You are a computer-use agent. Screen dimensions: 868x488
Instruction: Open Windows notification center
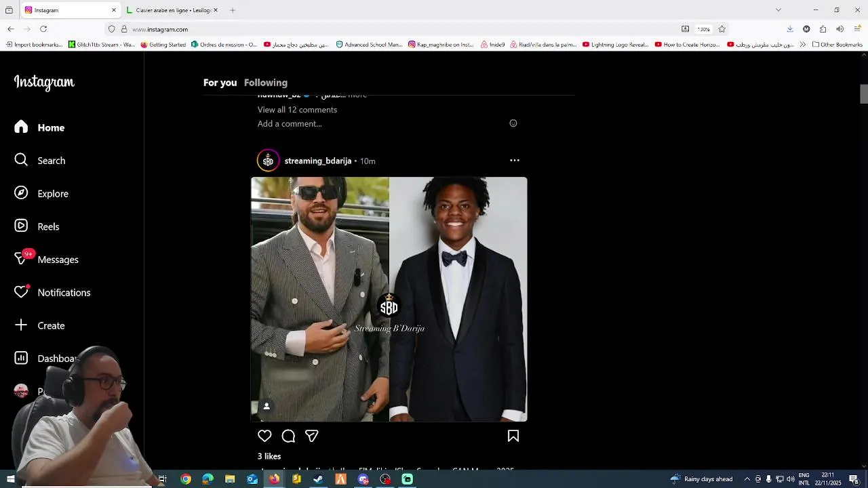854,479
